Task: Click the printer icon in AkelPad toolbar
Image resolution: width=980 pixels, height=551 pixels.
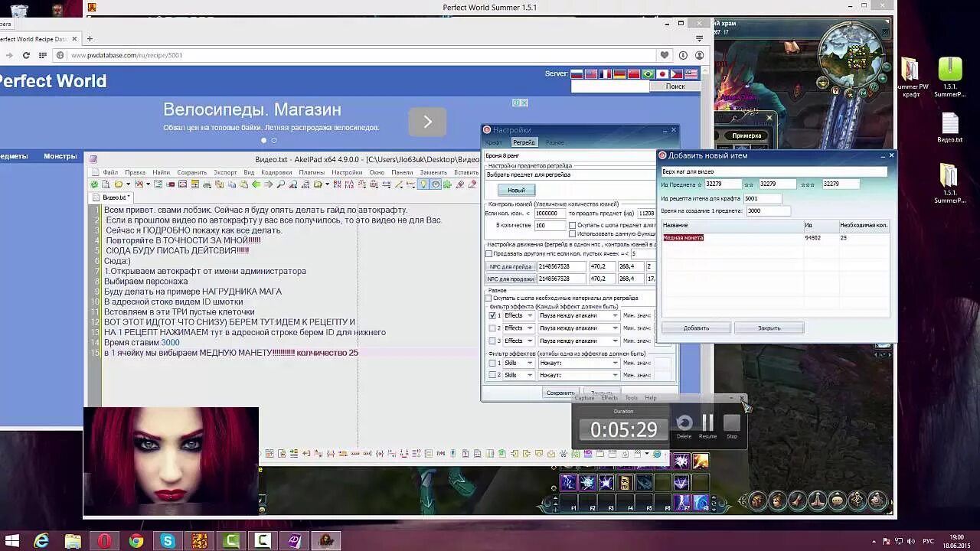Action: [x=207, y=184]
